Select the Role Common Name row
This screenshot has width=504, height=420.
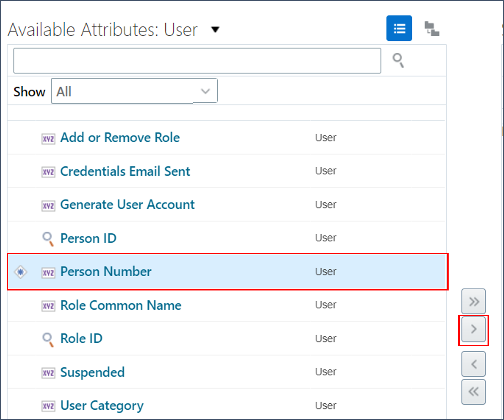(x=121, y=305)
